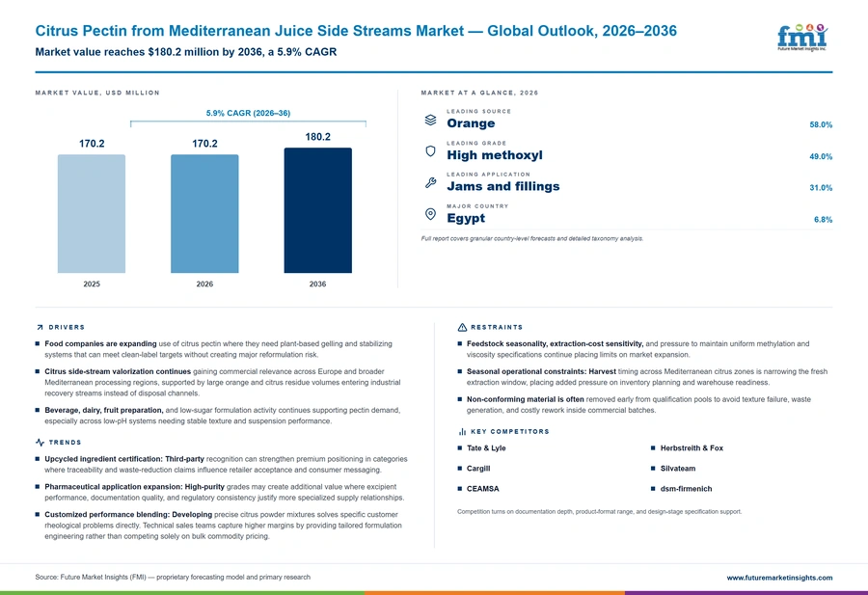Image resolution: width=868 pixels, height=595 pixels.
Task: Click the Herbstreith & Fox competitor
Action: pos(692,448)
